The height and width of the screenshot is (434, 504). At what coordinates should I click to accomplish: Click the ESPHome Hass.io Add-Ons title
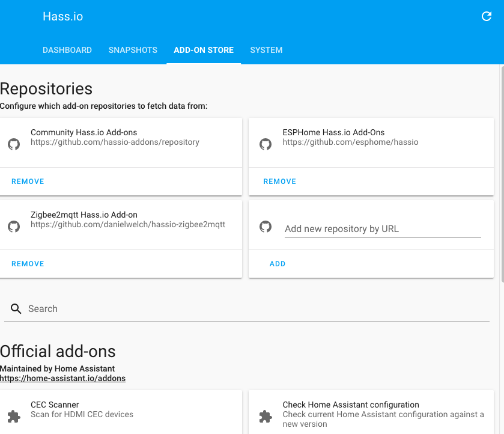coord(333,132)
